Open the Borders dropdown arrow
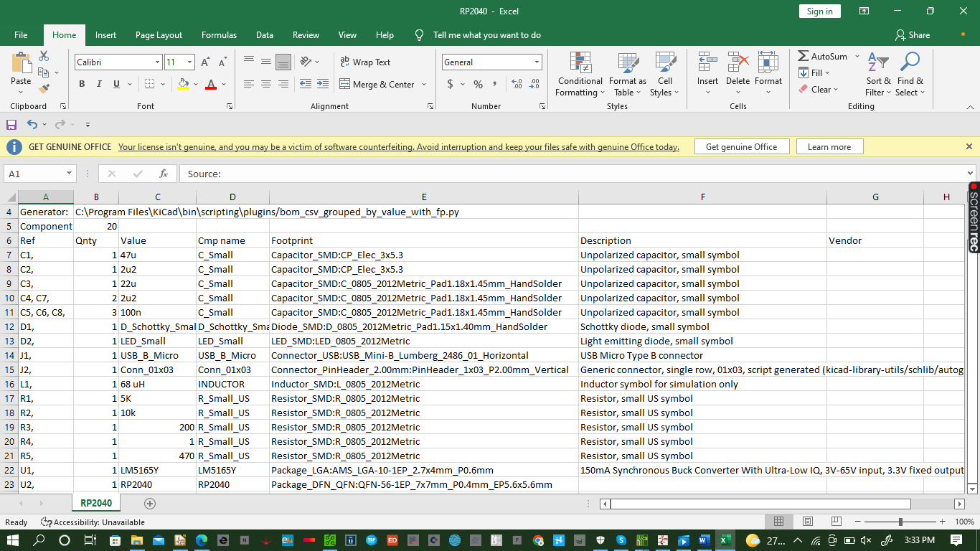This screenshot has height=551, width=980. pos(164,84)
